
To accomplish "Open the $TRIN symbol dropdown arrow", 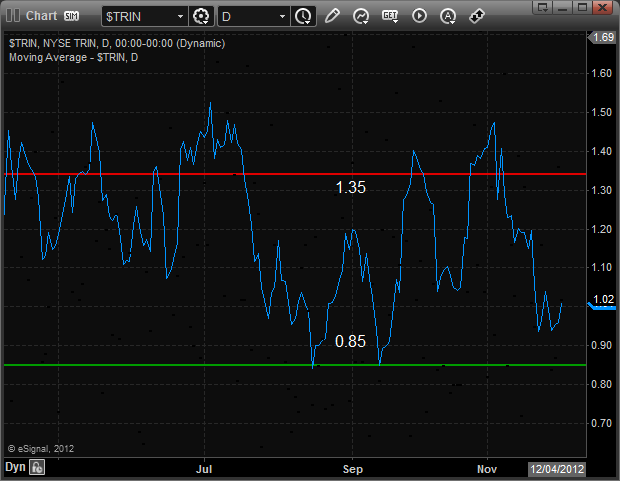I will (180, 17).
